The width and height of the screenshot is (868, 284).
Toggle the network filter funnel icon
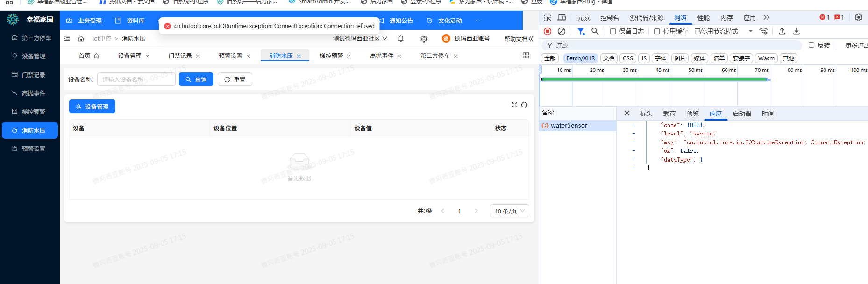click(x=581, y=31)
